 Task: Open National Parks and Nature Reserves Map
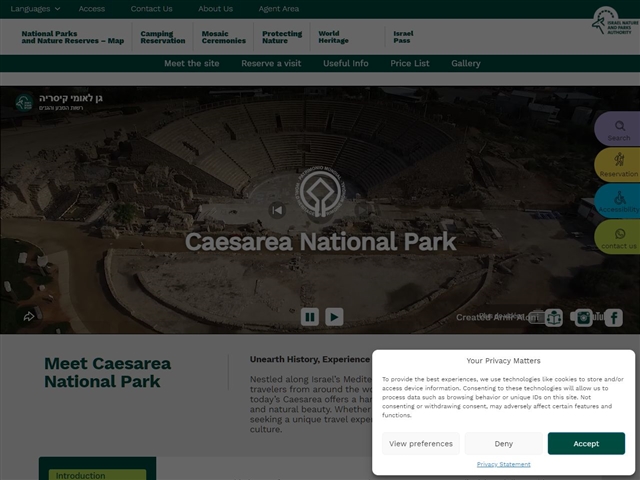73,37
